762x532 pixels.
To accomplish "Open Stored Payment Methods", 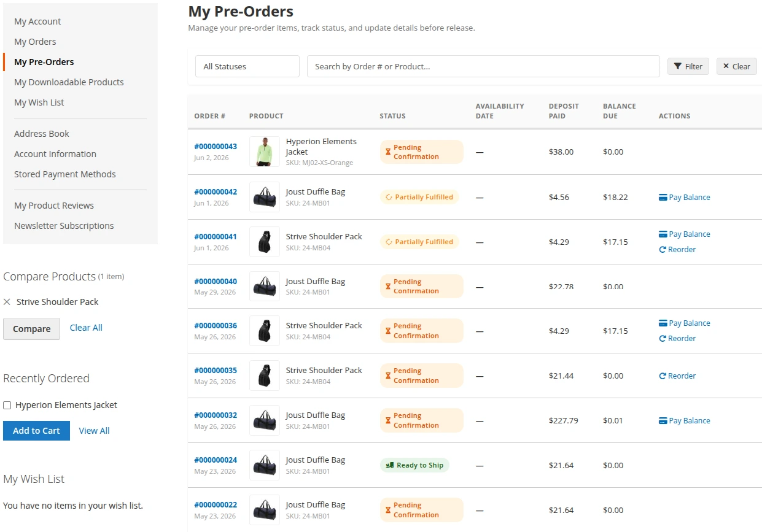I will coord(65,174).
